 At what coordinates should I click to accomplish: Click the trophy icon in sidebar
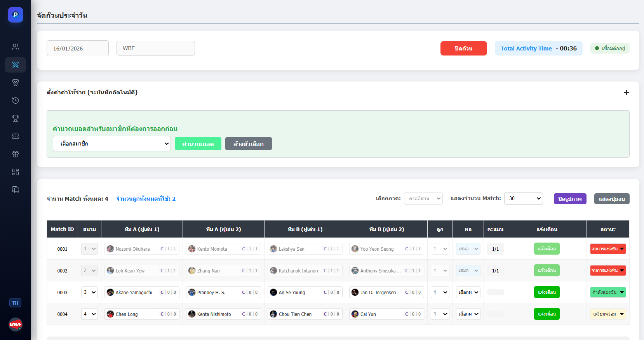point(16,118)
